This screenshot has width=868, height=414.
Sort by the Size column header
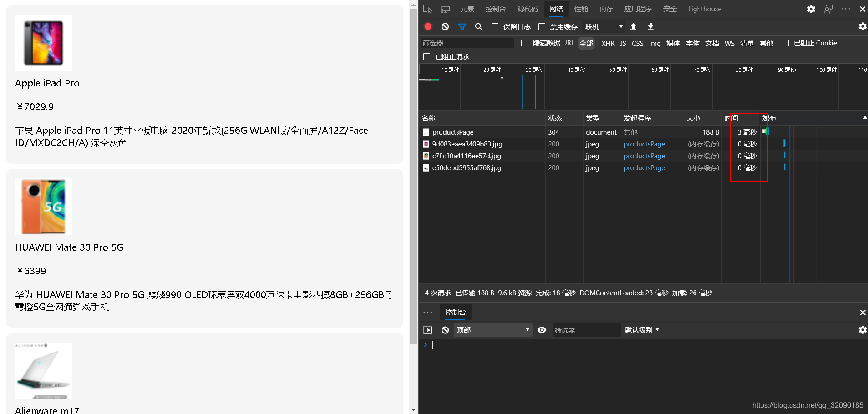click(702, 118)
